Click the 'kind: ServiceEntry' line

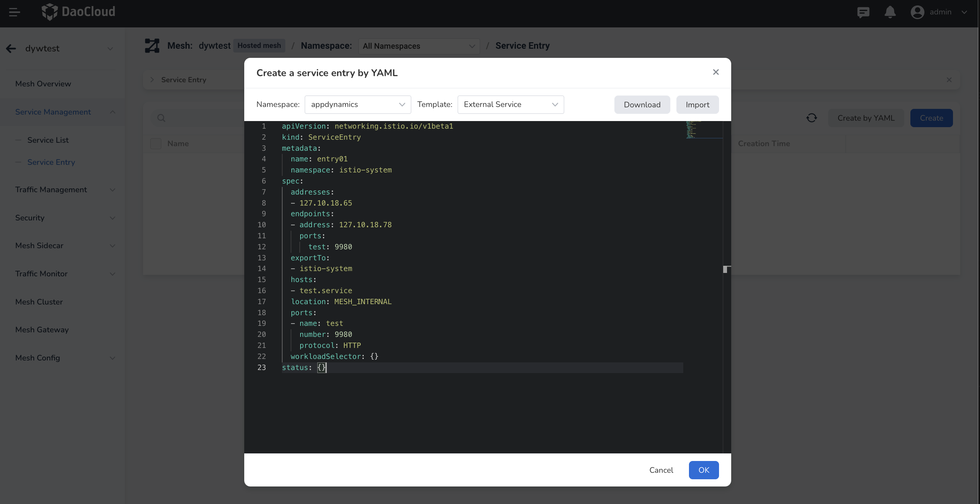321,137
